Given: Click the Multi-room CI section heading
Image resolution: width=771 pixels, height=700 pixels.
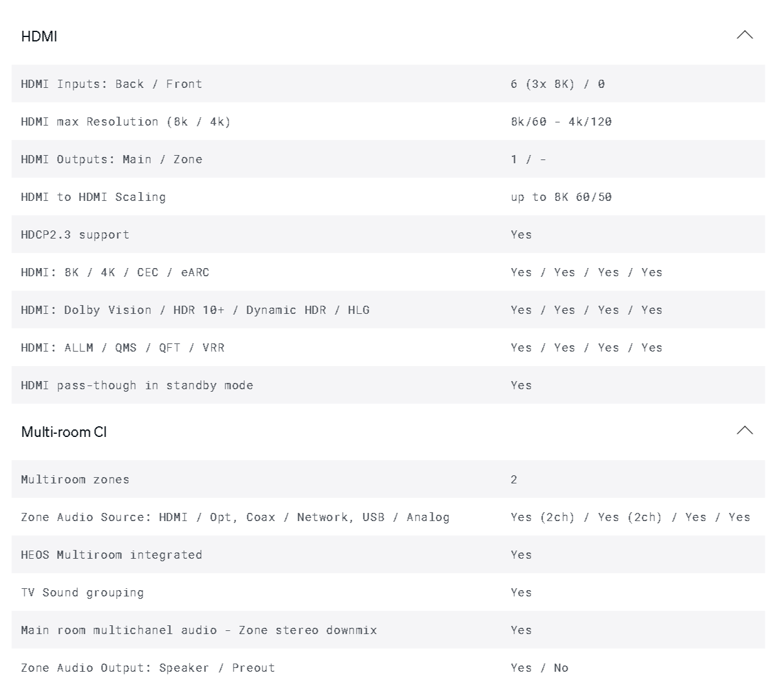Looking at the screenshot, I should 64,432.
